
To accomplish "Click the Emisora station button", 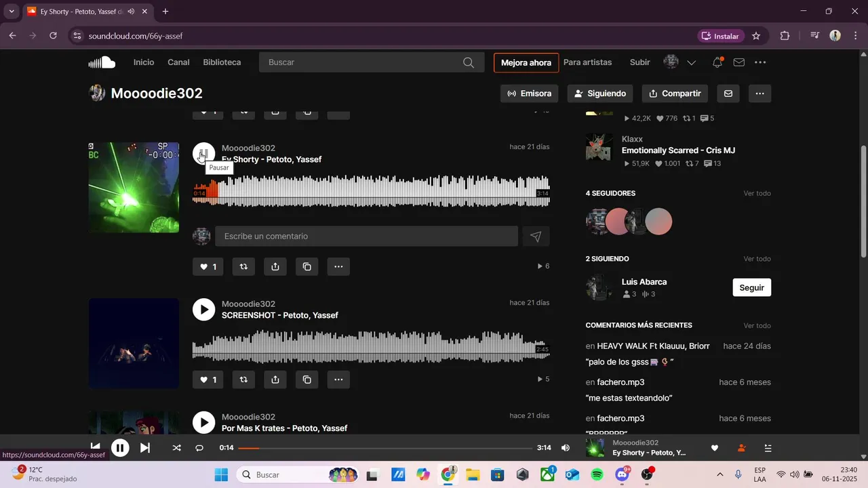I will coord(530,94).
